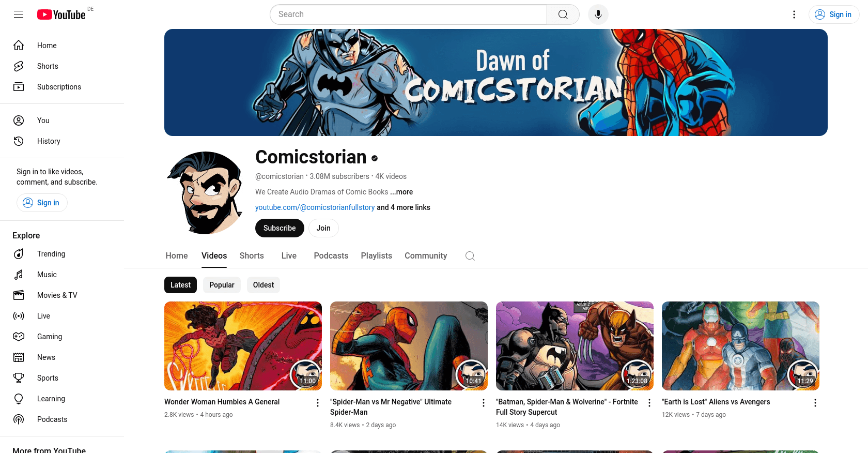Screen dimensions: 868x453
Task: Open options menu for Earth is Lost video
Action: [x=815, y=403]
